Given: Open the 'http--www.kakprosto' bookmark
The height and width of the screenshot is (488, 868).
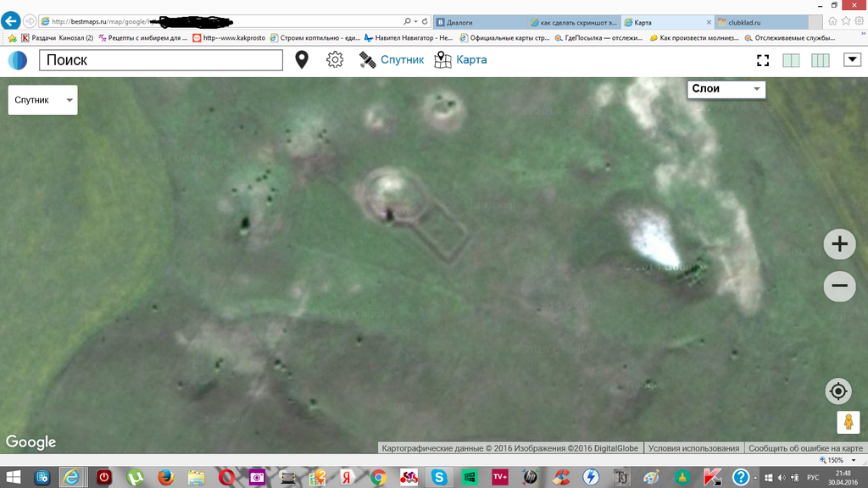Looking at the screenshot, I should click(x=229, y=38).
